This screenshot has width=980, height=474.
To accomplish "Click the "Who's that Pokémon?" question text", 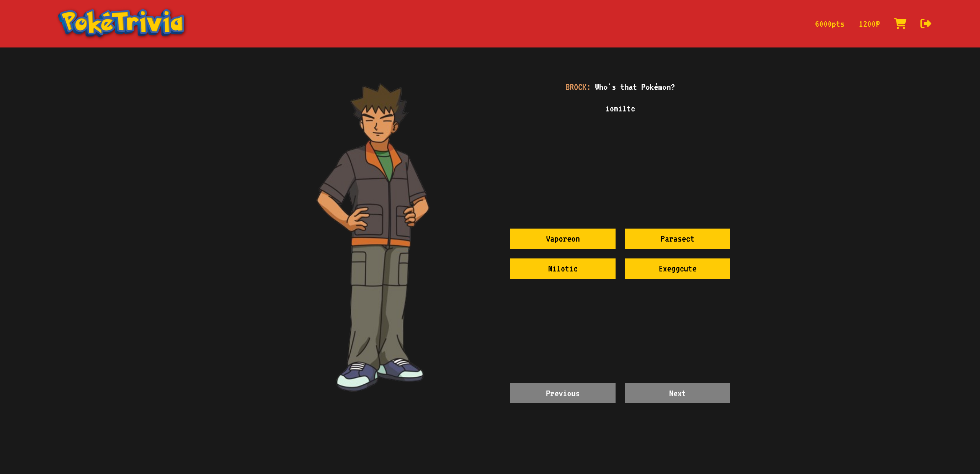I will tap(634, 87).
